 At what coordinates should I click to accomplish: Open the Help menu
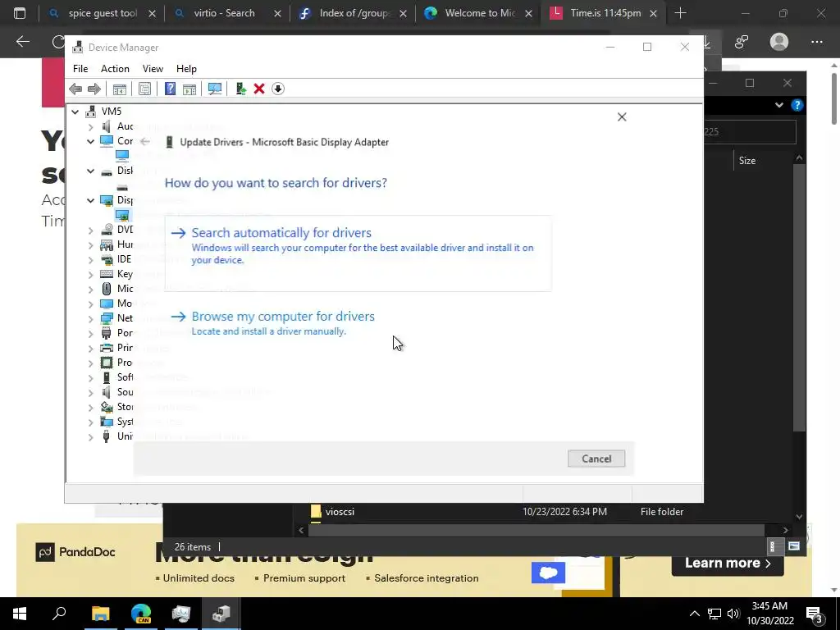click(x=186, y=69)
